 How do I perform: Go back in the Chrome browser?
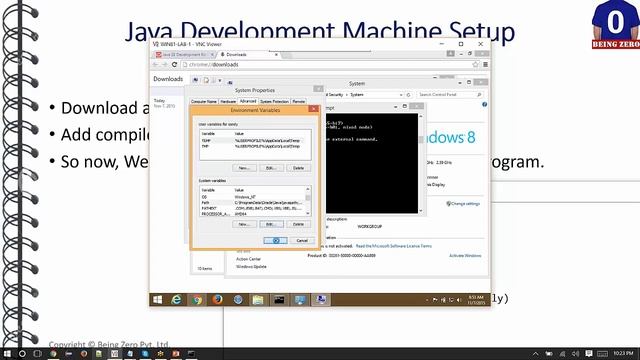tap(155, 64)
